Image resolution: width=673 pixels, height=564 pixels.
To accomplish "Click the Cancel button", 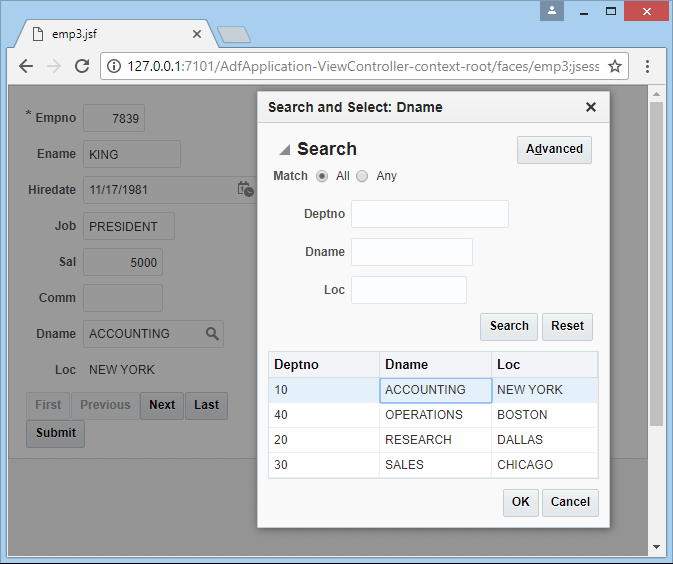I will [x=570, y=502].
